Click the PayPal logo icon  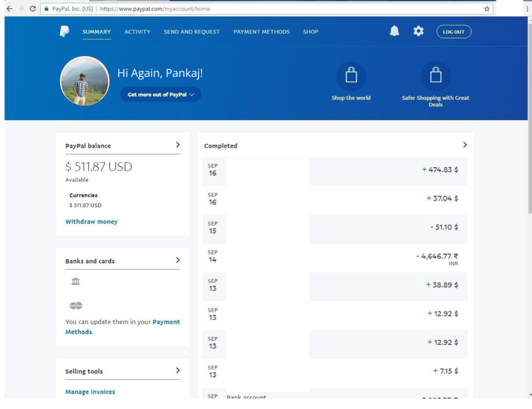point(64,31)
